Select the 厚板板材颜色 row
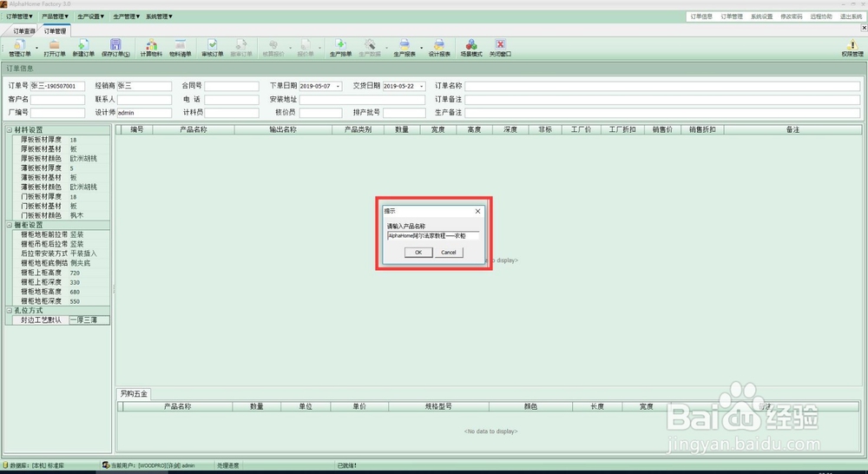The image size is (868, 474). point(61,158)
